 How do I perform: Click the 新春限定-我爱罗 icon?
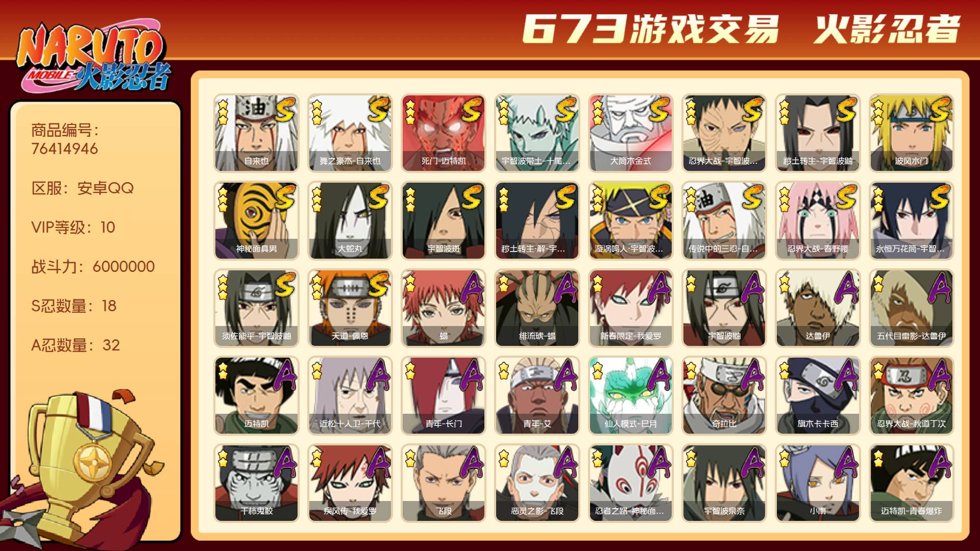point(630,308)
